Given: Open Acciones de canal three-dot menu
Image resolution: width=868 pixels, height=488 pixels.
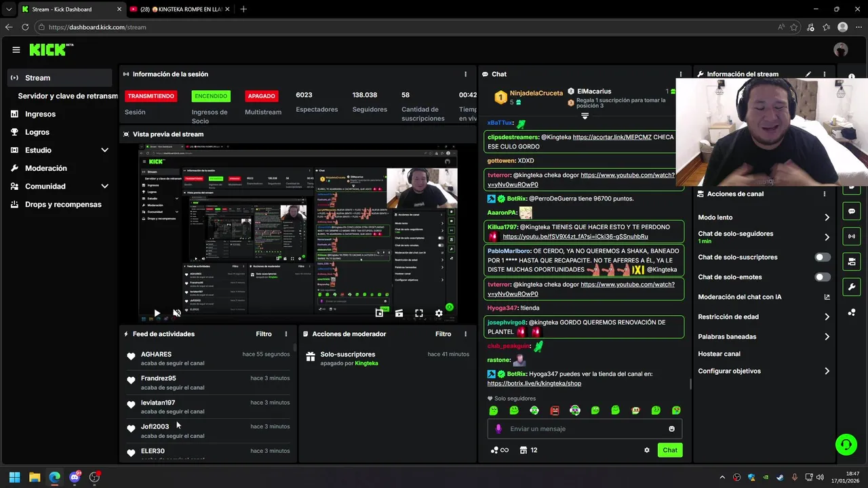Looking at the screenshot, I should click(x=825, y=194).
